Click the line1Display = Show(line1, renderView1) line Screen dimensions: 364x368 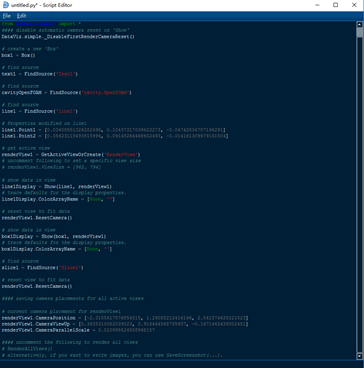pos(57,186)
